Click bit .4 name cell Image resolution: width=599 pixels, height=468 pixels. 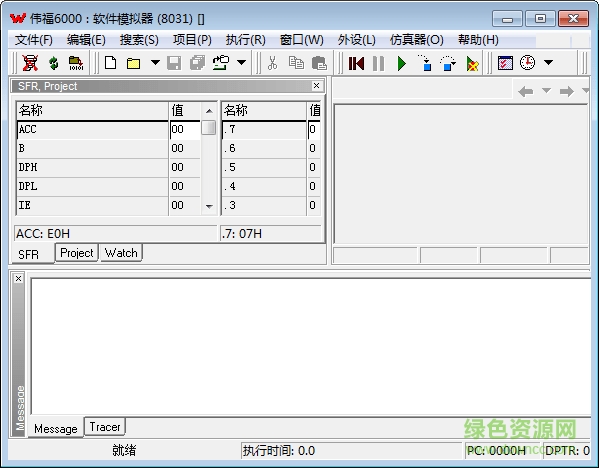[x=264, y=186]
